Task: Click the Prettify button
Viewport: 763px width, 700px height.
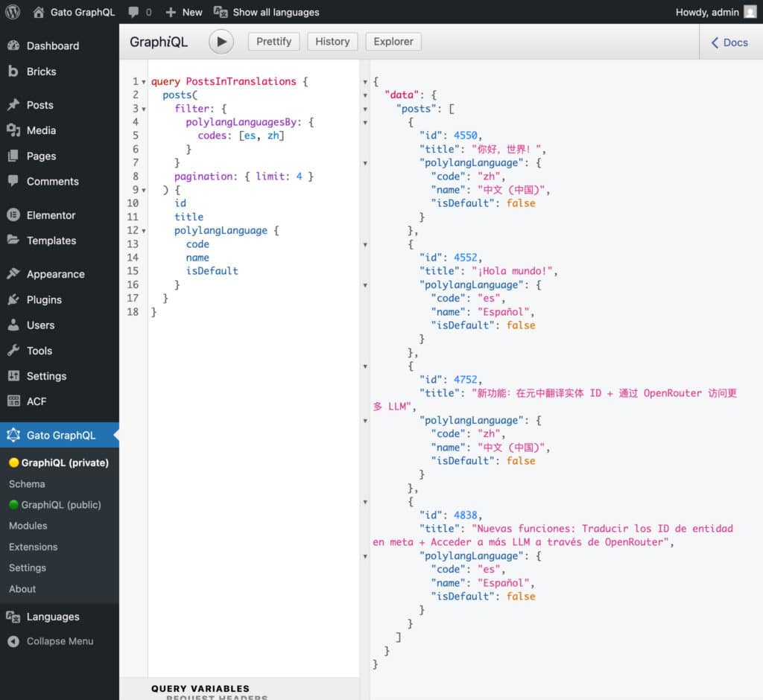Action: coord(273,42)
